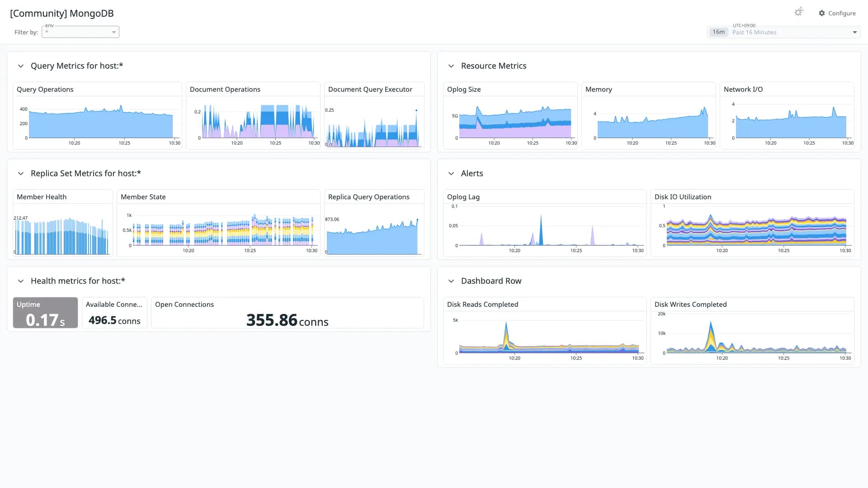Click the Alerts heading text
This screenshot has width=868, height=488.
point(472,174)
